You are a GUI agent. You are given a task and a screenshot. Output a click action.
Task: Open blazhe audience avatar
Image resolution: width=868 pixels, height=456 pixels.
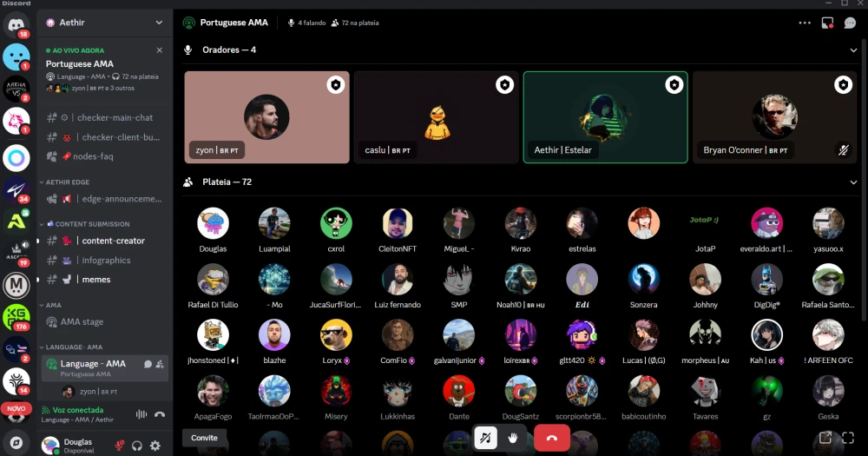coord(274,334)
